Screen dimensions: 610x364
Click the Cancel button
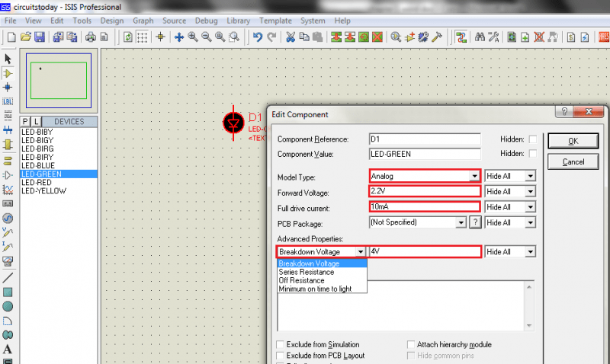(573, 161)
